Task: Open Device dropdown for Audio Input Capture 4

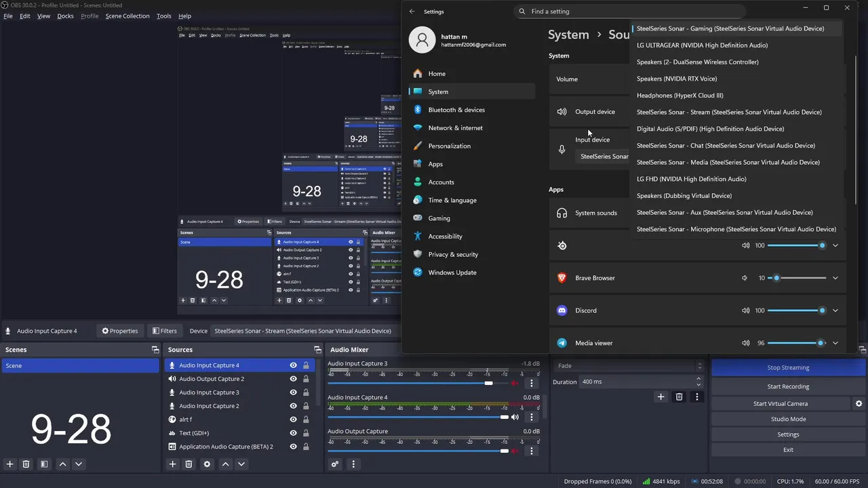Action: coord(305,331)
